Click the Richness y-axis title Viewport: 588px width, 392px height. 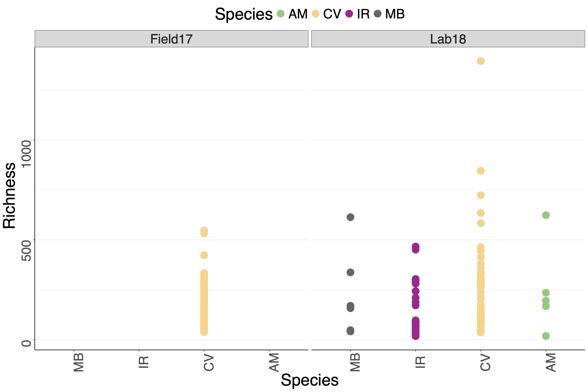click(x=9, y=195)
